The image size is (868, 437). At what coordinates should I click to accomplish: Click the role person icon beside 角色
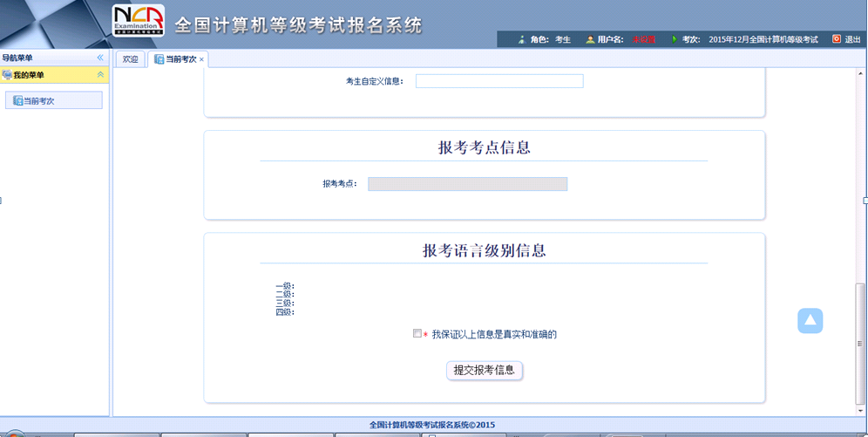pos(522,39)
